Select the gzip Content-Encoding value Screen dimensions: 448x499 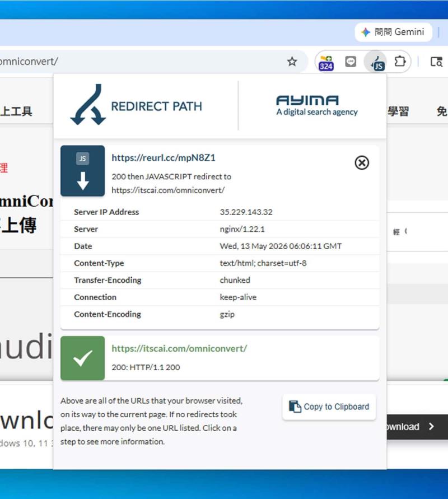click(x=227, y=314)
